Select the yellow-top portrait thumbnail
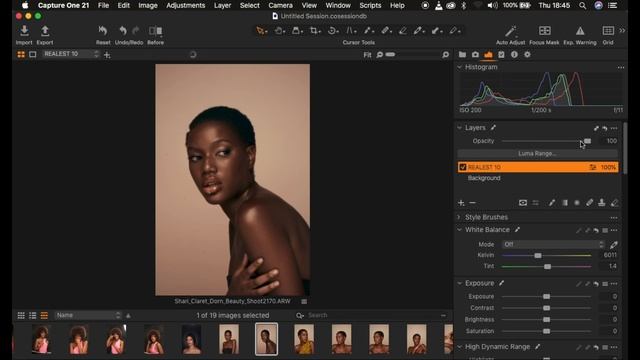640x360 pixels. pos(304,339)
